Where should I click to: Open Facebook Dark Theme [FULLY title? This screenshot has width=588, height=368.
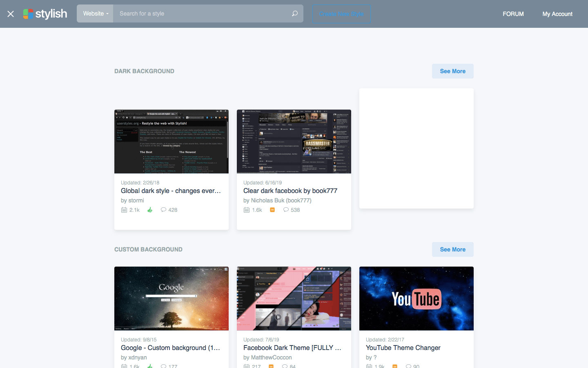pos(292,348)
